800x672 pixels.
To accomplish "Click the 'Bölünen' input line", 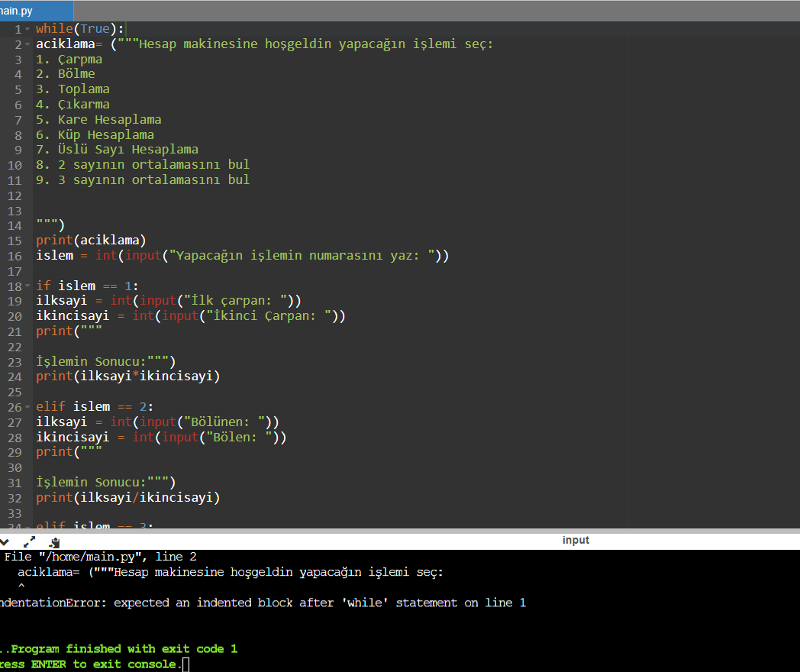I will pos(158,422).
